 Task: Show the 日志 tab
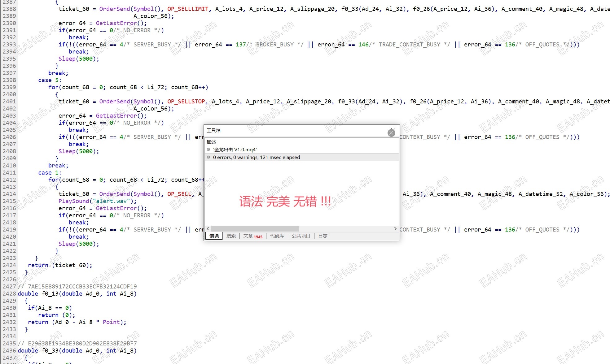[323, 236]
